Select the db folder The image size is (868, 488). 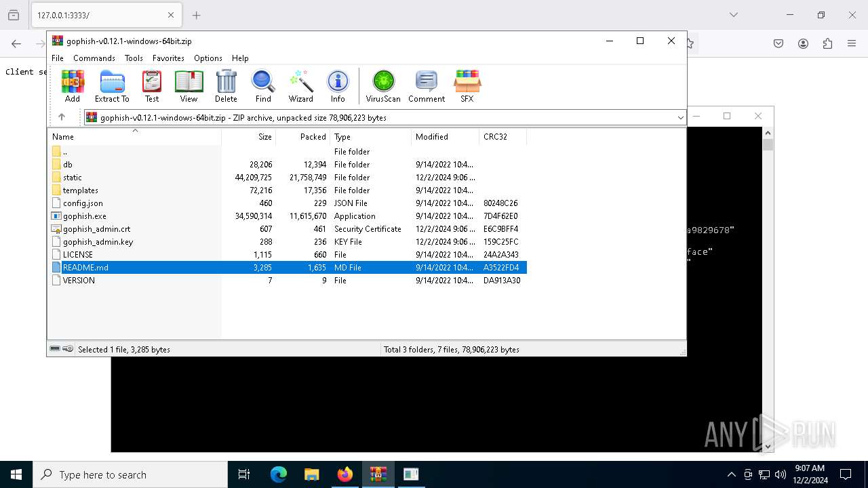[x=288, y=165]
